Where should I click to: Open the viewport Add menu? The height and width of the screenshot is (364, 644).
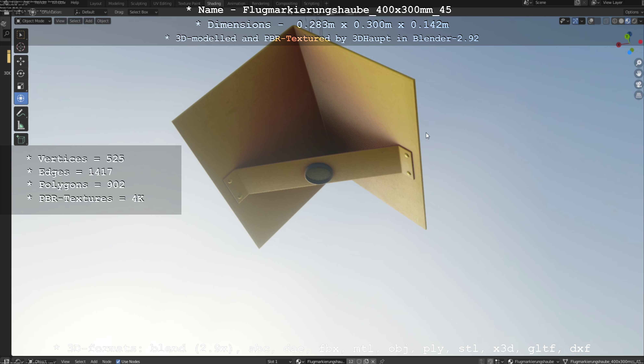click(x=89, y=21)
